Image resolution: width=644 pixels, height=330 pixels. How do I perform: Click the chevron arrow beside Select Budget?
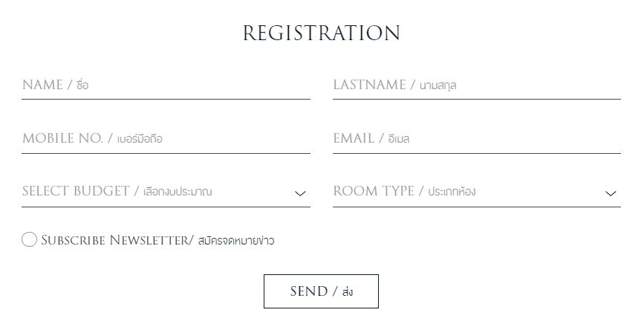click(x=300, y=193)
